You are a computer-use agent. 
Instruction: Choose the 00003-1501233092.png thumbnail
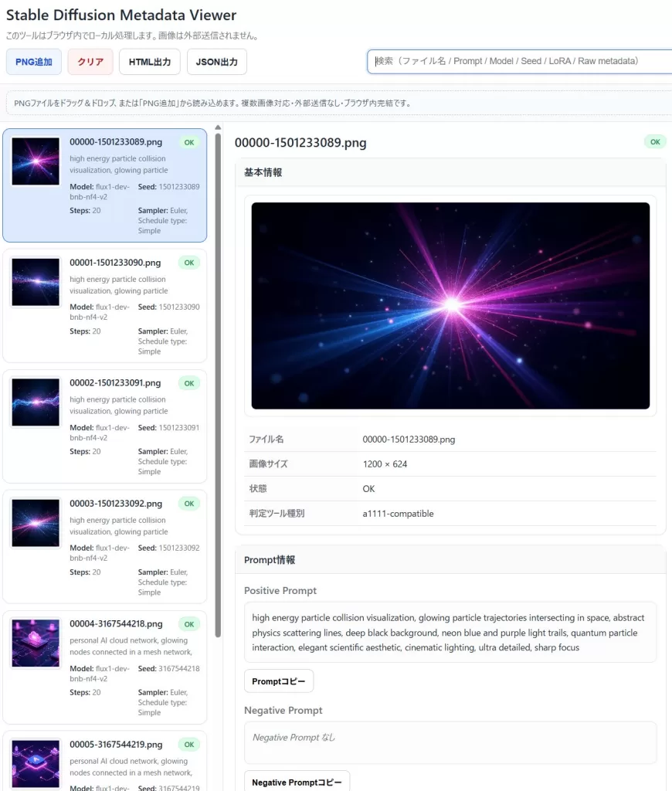click(36, 523)
